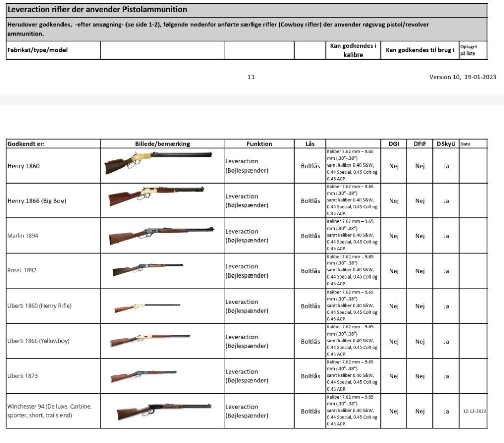Click the Henry 1866 Big Boy rifle picture
The height and width of the screenshot is (443, 504).
[x=157, y=196]
